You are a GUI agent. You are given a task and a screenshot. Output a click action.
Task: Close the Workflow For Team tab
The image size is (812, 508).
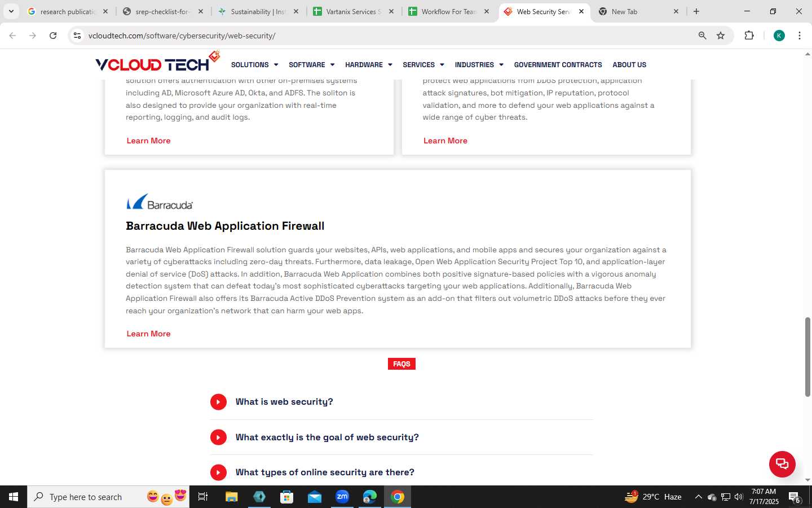(x=486, y=11)
